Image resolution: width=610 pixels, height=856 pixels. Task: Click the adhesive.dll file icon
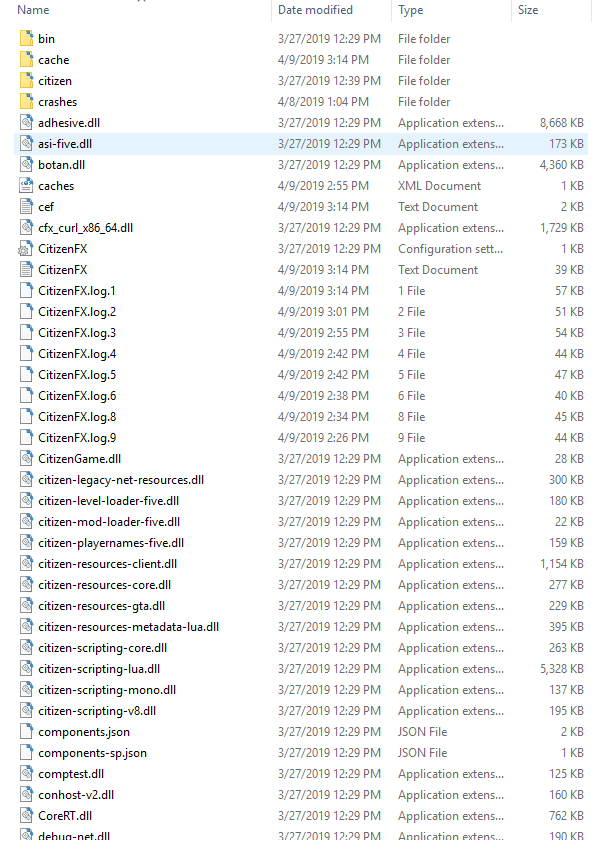click(26, 123)
